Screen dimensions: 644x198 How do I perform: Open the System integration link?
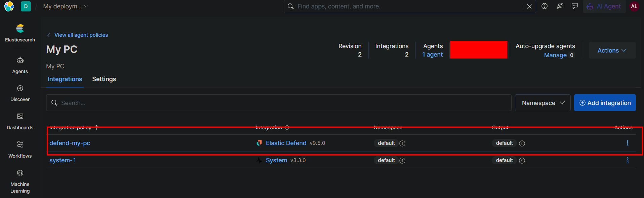[276, 160]
